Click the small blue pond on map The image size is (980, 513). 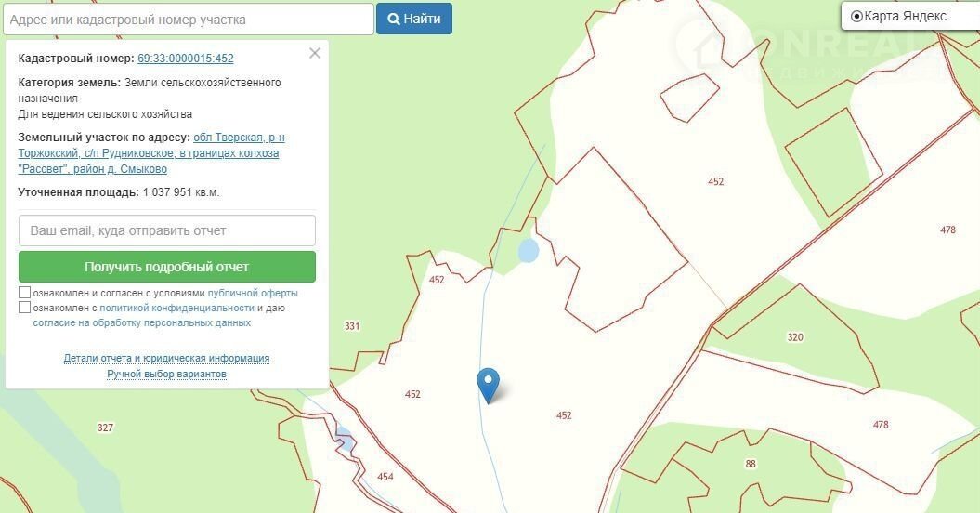[529, 251]
